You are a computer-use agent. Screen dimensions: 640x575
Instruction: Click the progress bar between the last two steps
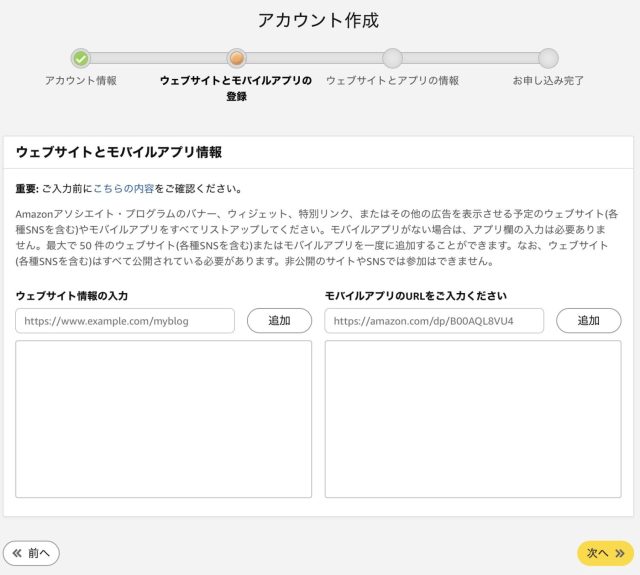[470, 58]
